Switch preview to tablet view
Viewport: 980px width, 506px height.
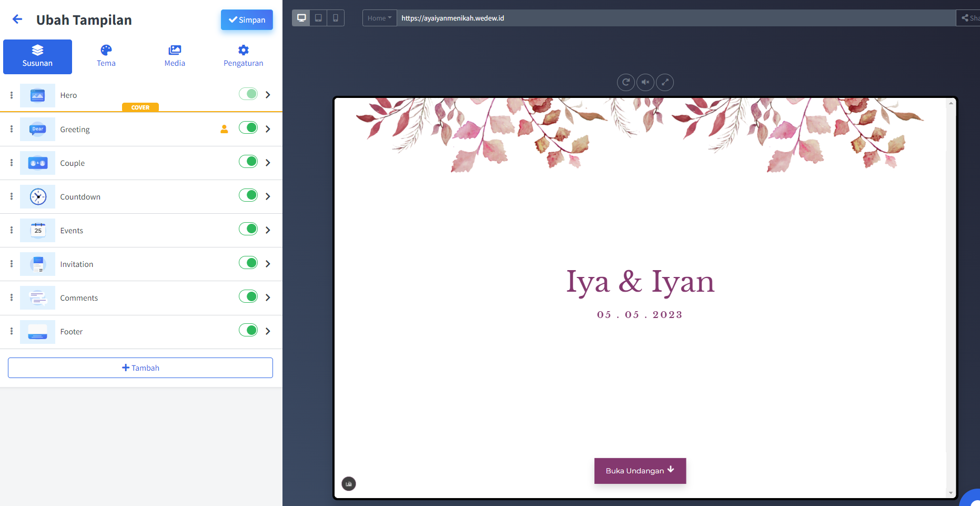[x=318, y=18]
